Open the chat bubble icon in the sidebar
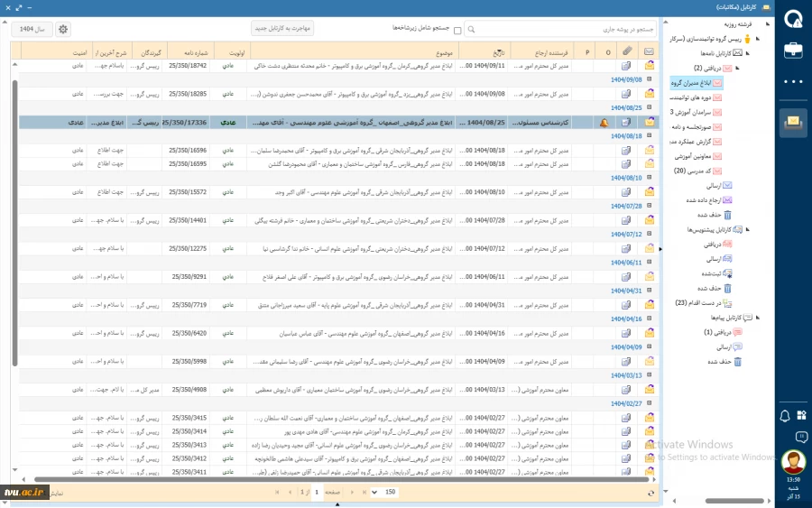The image size is (812, 508). point(801,437)
